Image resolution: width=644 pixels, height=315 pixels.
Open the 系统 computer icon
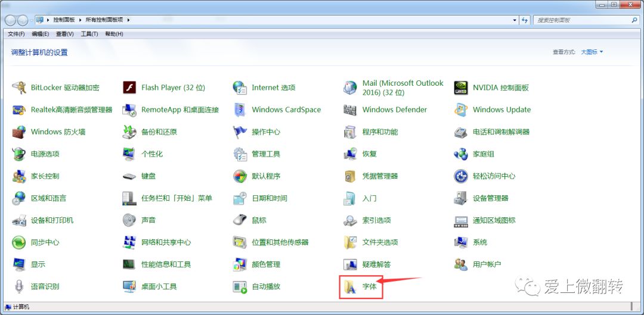(461, 242)
